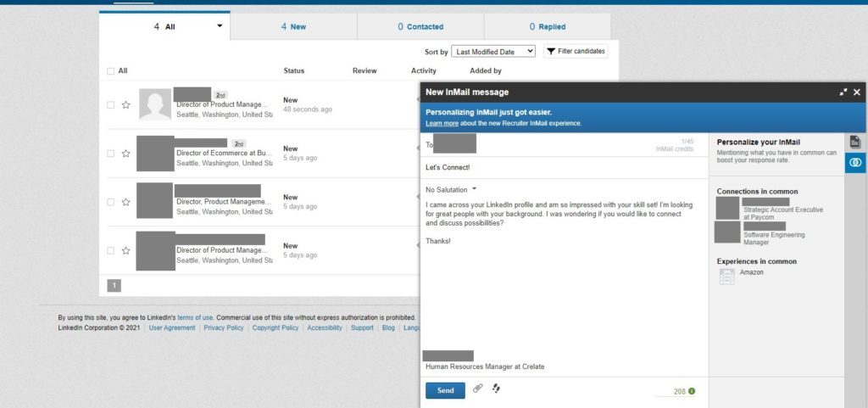Click the Activity column header
The width and height of the screenshot is (868, 408).
[424, 71]
